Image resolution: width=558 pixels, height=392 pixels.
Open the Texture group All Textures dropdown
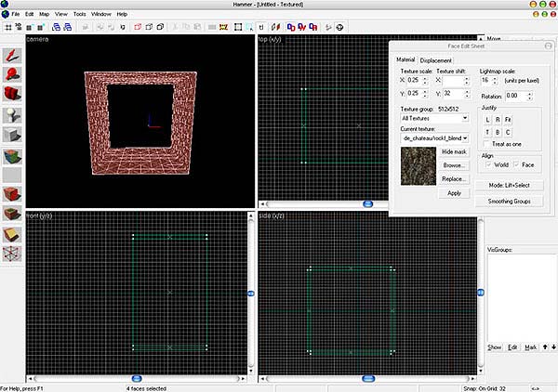click(x=434, y=119)
